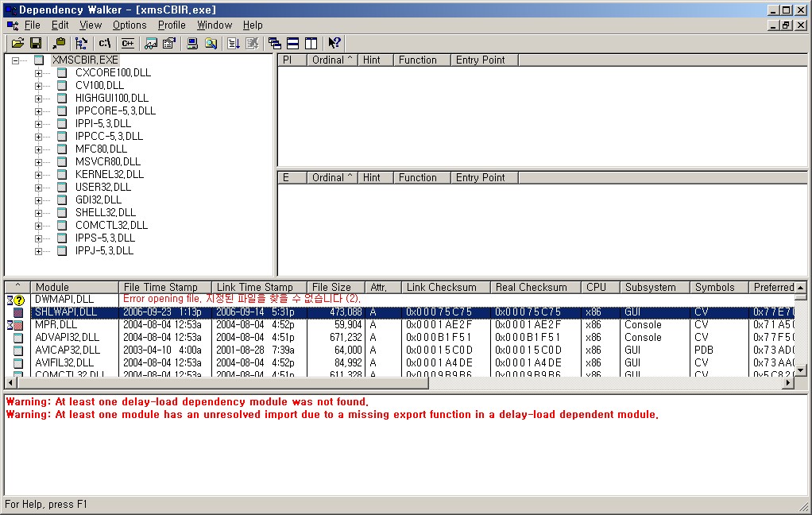Open the System Information computer icon

pyautogui.click(x=192, y=43)
